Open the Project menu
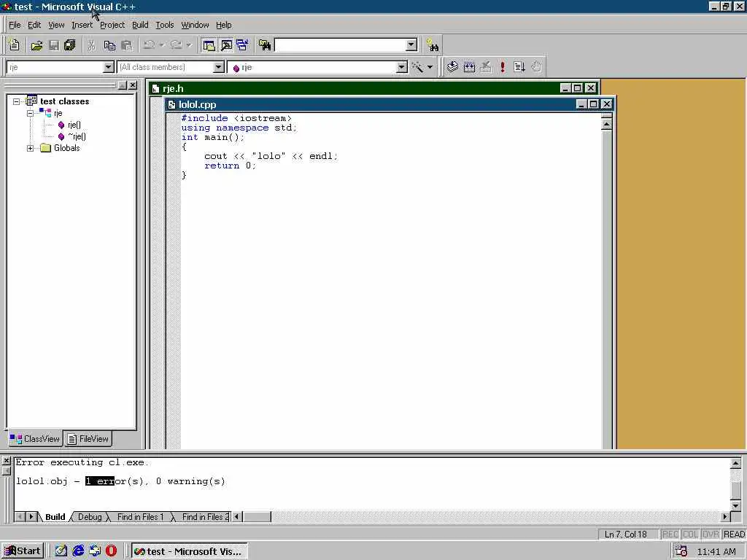747x560 pixels. [x=112, y=25]
